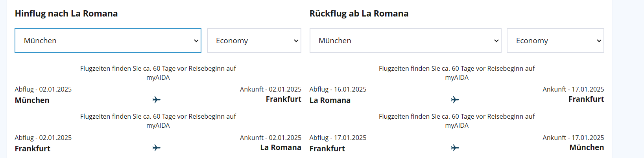Click plane icon on return Frankfurt–München leg
Image resolution: width=644 pixels, height=158 pixels.
pyautogui.click(x=455, y=148)
